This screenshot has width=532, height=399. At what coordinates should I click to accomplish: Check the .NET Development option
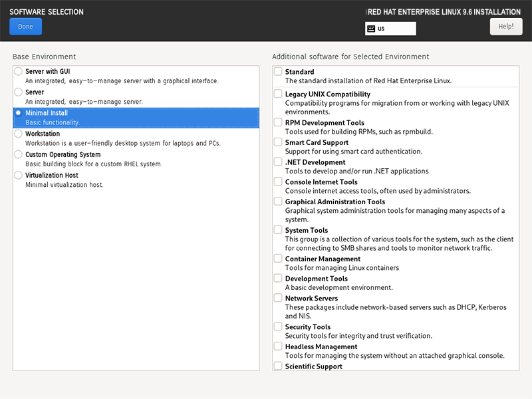pos(278,162)
